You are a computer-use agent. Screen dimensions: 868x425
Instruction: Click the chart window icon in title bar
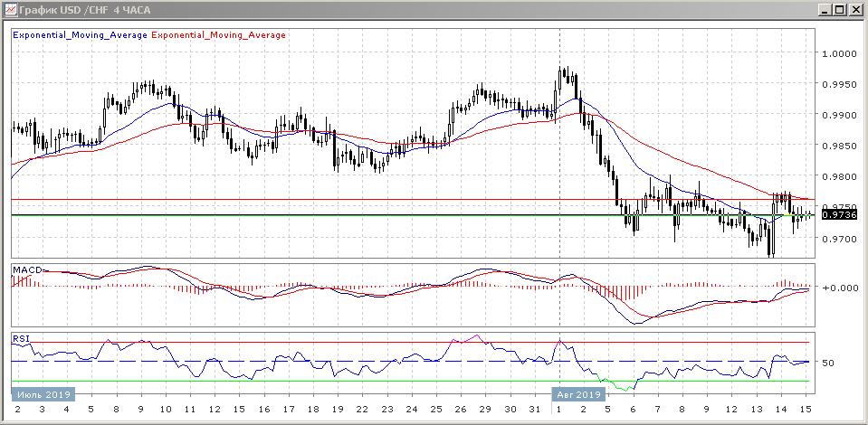coord(10,10)
